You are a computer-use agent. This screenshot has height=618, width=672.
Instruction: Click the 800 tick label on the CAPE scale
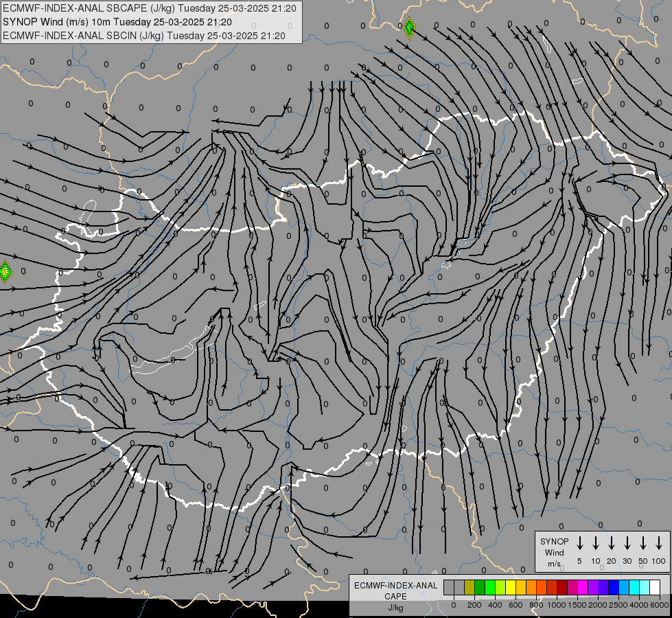[536, 605]
